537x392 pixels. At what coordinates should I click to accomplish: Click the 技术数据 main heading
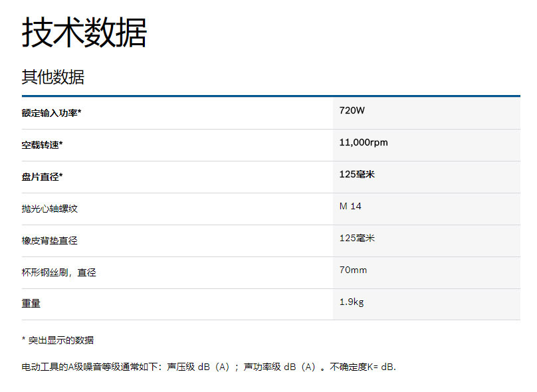point(84,33)
